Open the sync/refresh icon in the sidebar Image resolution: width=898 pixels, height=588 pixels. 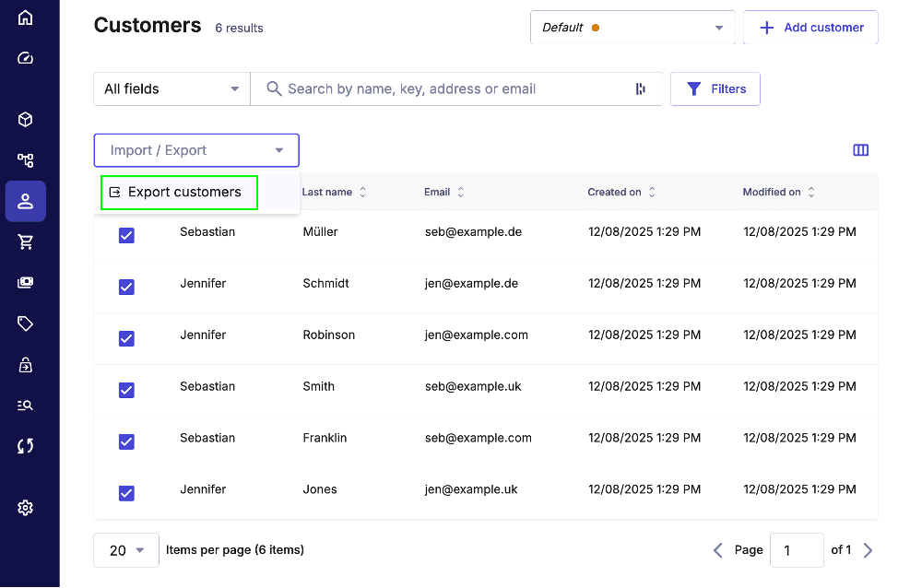pos(25,445)
